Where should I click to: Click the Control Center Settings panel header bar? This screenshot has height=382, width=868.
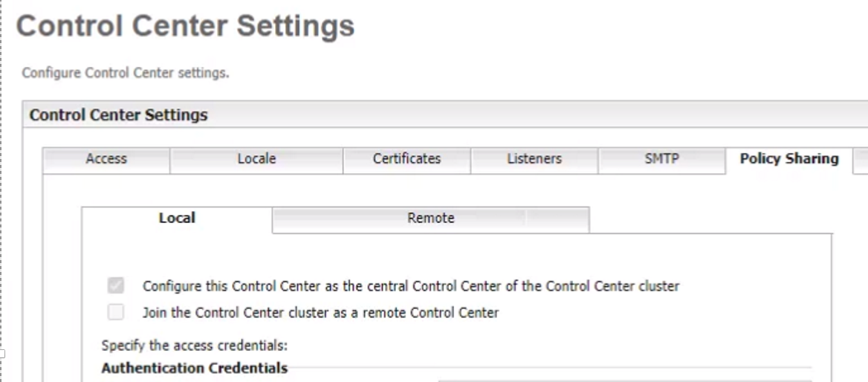(x=446, y=115)
